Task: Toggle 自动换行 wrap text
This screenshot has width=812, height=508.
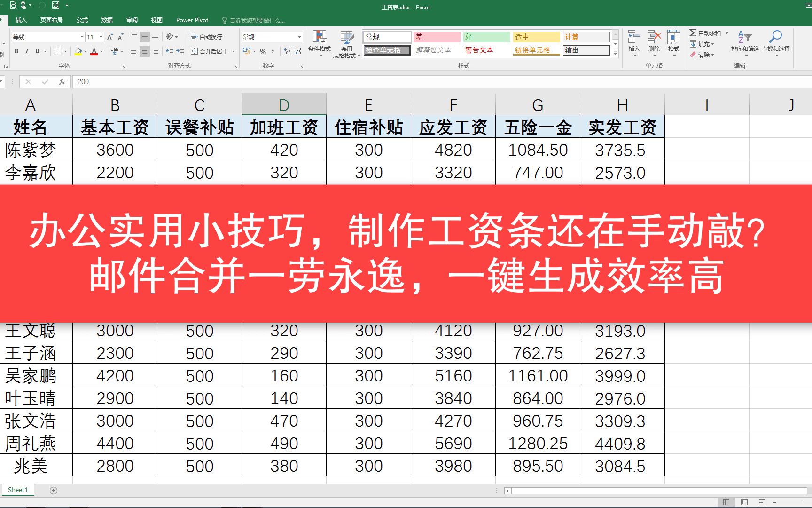Action: pyautogui.click(x=206, y=37)
